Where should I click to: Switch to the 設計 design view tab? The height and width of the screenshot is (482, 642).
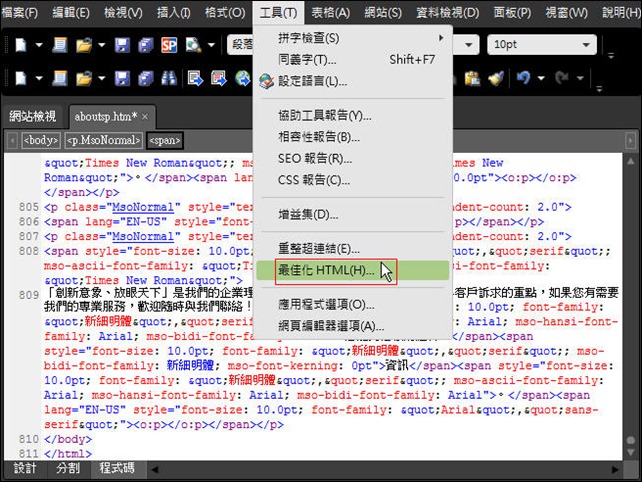point(25,468)
